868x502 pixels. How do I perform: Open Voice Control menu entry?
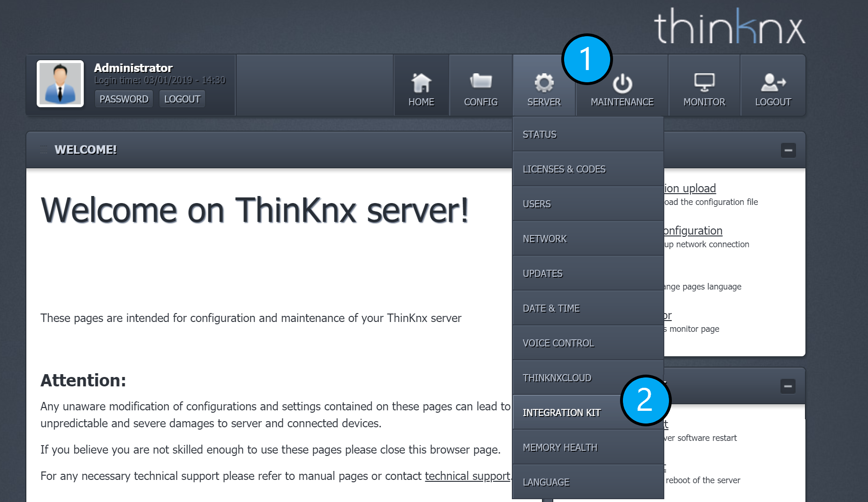558,343
